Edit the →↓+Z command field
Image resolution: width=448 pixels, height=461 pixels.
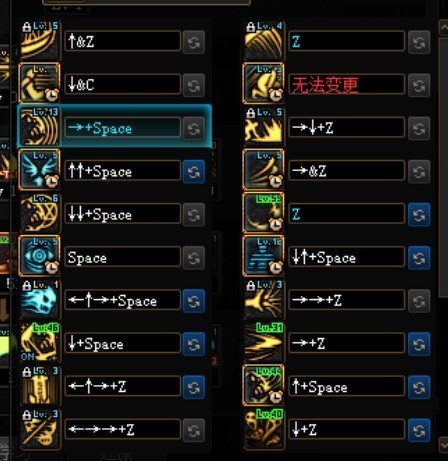pos(347,128)
